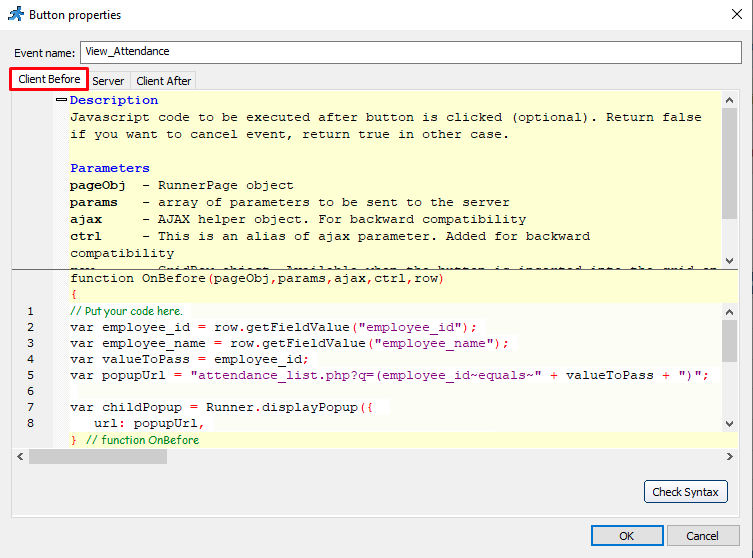Cancel the Button properties dialog
753x558 pixels.
pos(702,536)
